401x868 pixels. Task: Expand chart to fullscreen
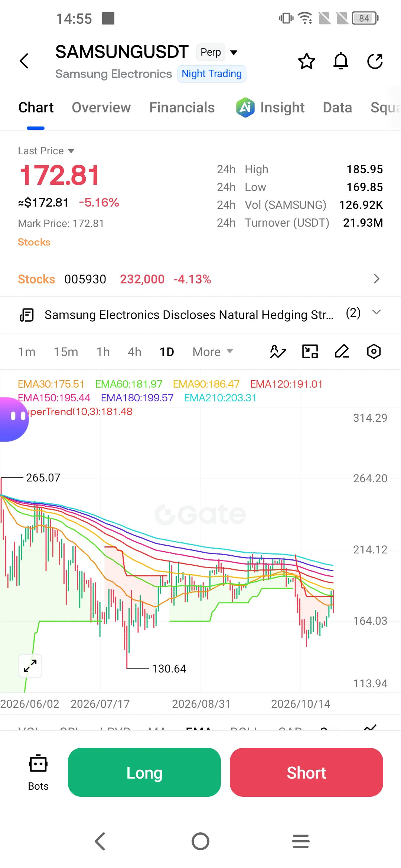point(30,666)
